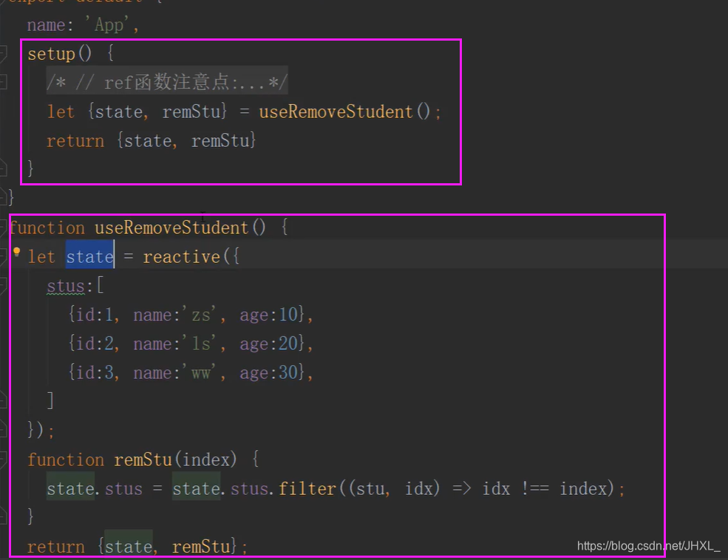Click the 'ww' name string
This screenshot has height=560, width=728.
(x=203, y=372)
